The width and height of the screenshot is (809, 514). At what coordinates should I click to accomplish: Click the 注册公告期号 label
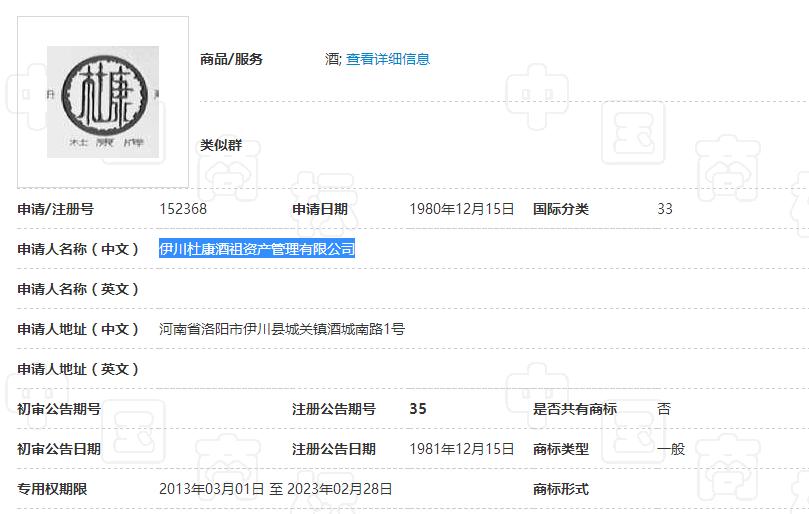pos(334,409)
